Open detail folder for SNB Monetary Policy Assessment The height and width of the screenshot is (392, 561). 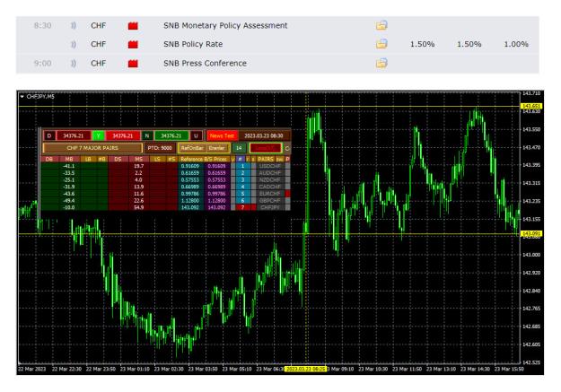pyautogui.click(x=381, y=25)
